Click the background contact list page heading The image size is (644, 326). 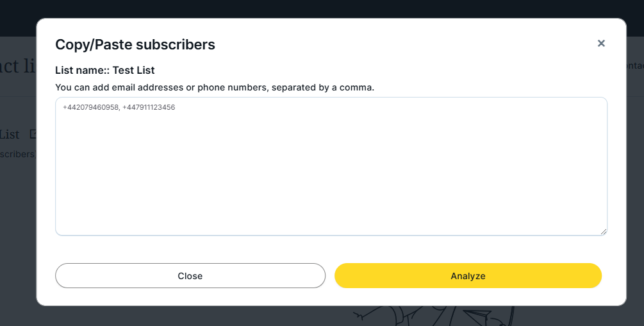pyautogui.click(x=18, y=65)
